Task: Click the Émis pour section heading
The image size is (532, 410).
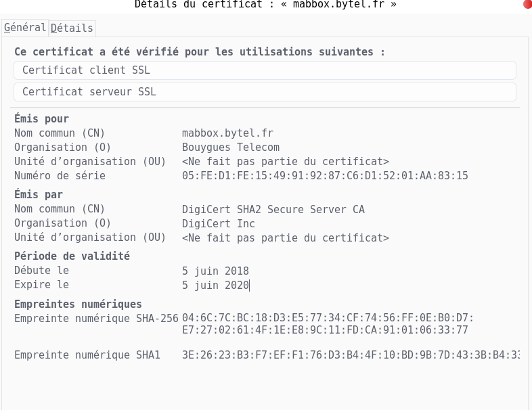Action: tap(41, 118)
